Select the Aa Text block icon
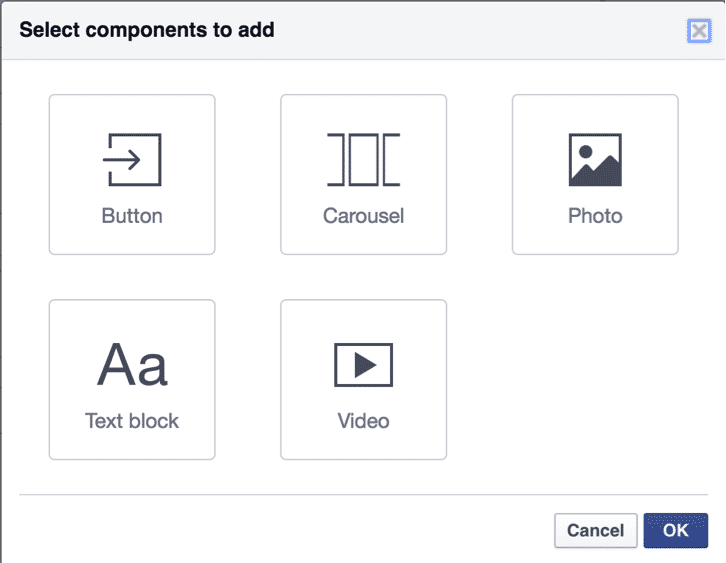 pos(132,364)
